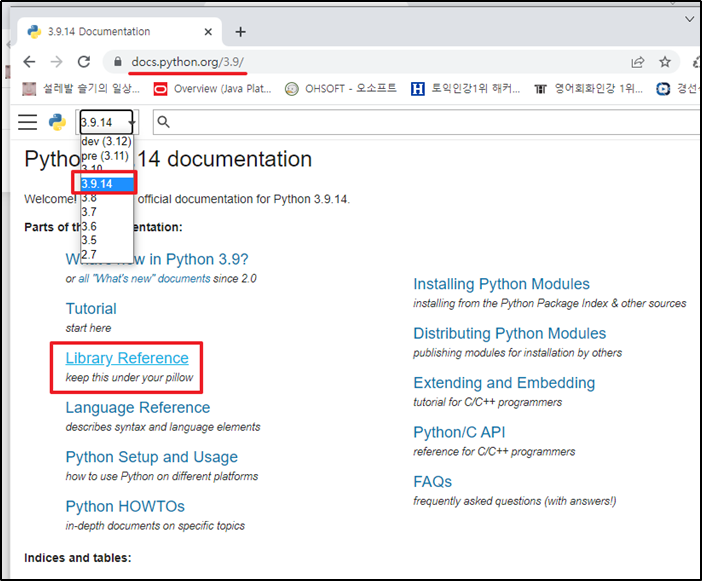The height and width of the screenshot is (581, 702).
Task: Click the browser forward arrow
Action: click(56, 61)
